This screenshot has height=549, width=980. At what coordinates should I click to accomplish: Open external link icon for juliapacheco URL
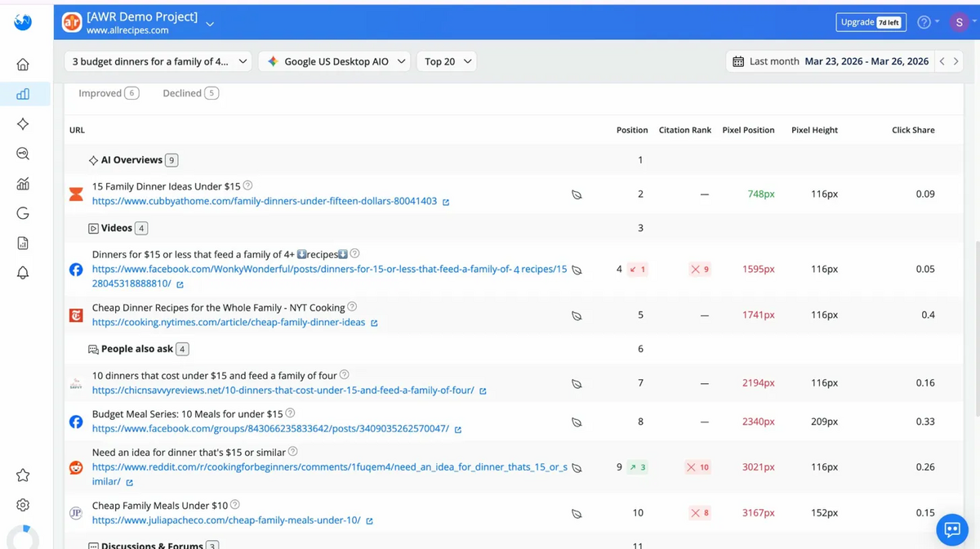click(x=369, y=521)
